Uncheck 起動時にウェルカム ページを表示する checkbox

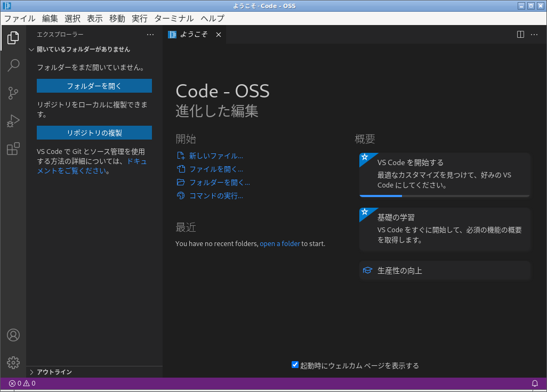click(295, 365)
